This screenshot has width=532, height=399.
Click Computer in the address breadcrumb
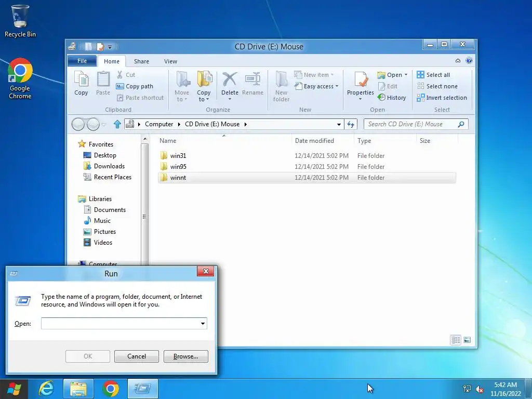[159, 124]
